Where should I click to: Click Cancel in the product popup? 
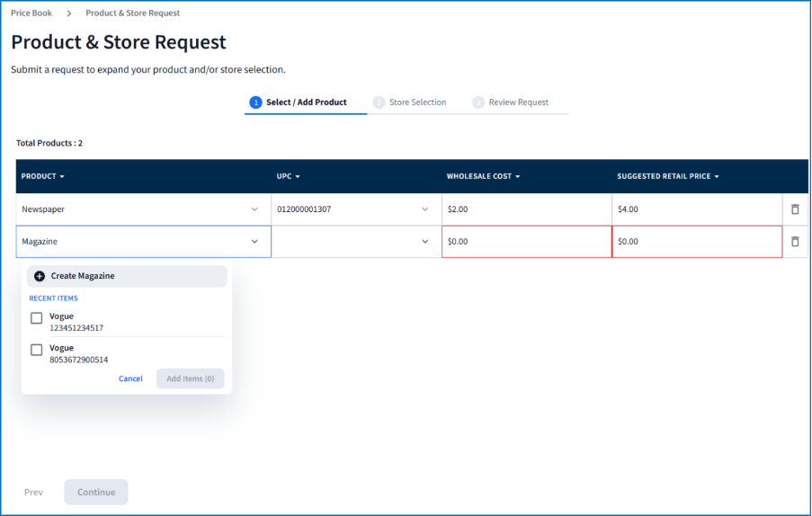click(x=130, y=378)
